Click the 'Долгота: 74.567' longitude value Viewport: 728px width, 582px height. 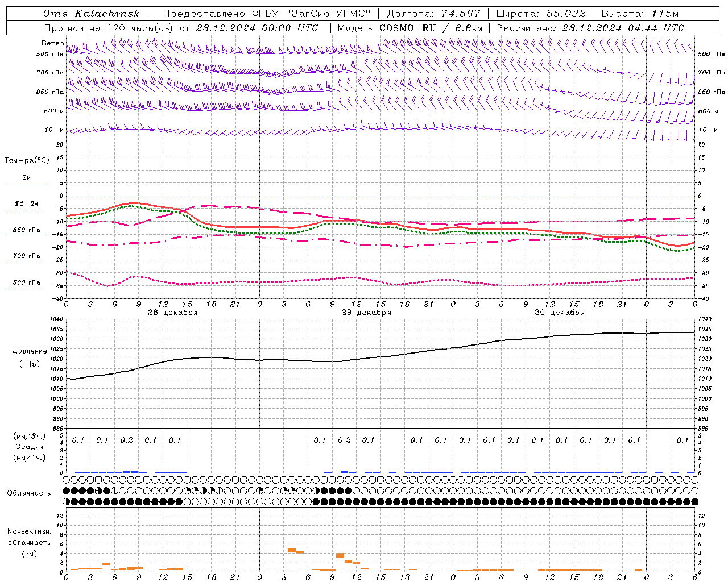(x=433, y=14)
